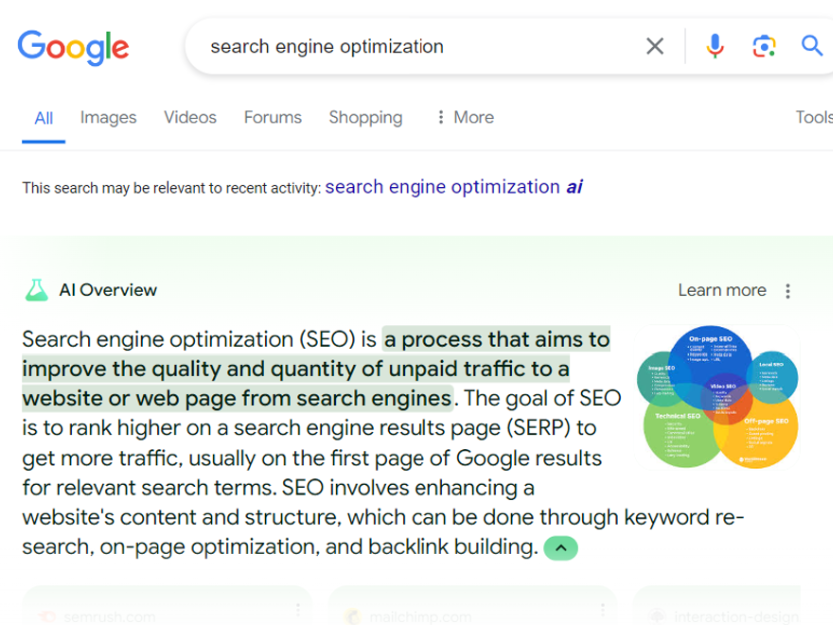Image resolution: width=833 pixels, height=625 pixels.
Task: Expand the More search filters menu
Action: 465,117
